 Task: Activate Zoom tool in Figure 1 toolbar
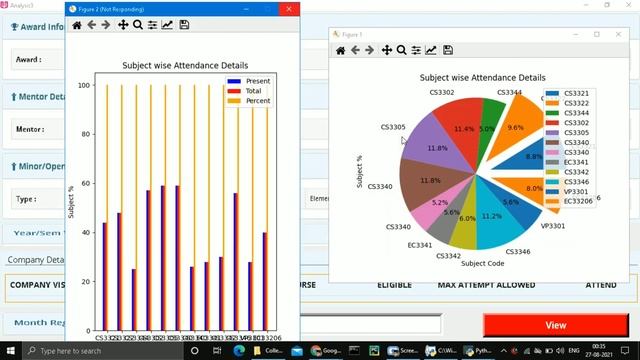(x=402, y=50)
